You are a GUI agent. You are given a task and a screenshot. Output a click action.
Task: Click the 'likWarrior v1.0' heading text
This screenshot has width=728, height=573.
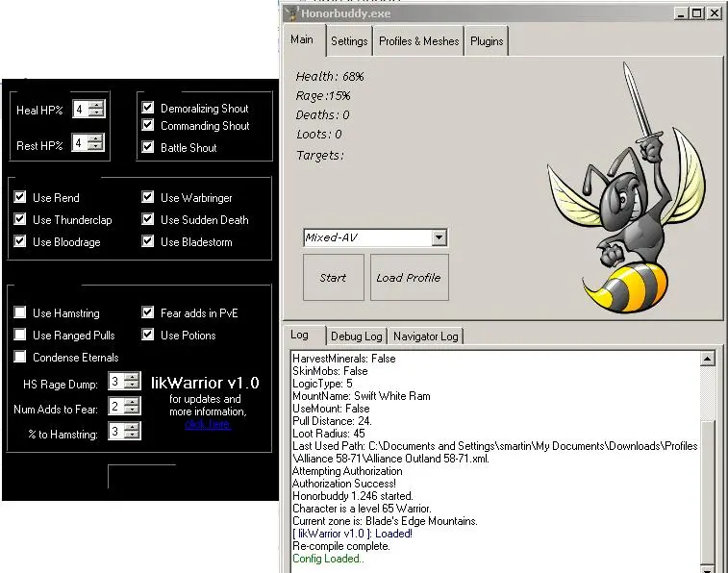(205, 383)
